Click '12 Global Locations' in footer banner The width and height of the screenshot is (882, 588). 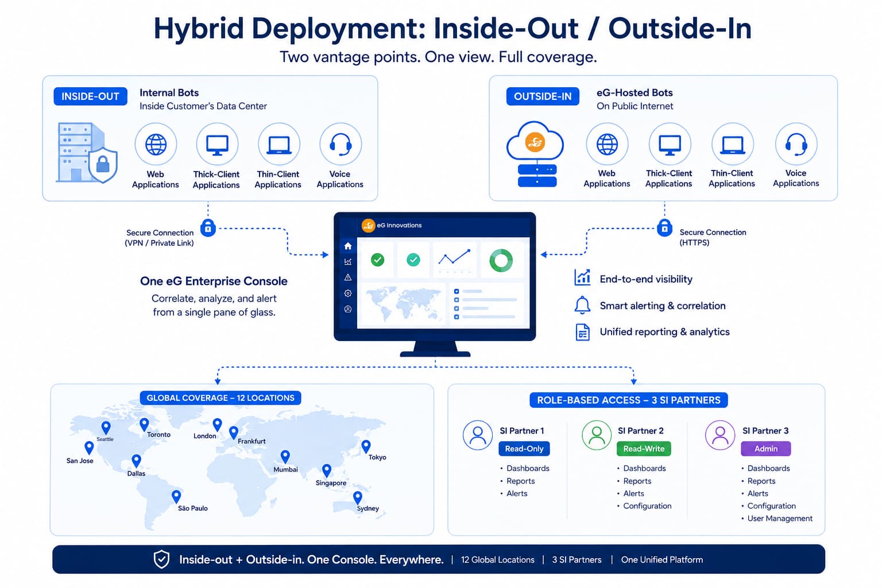click(x=498, y=560)
